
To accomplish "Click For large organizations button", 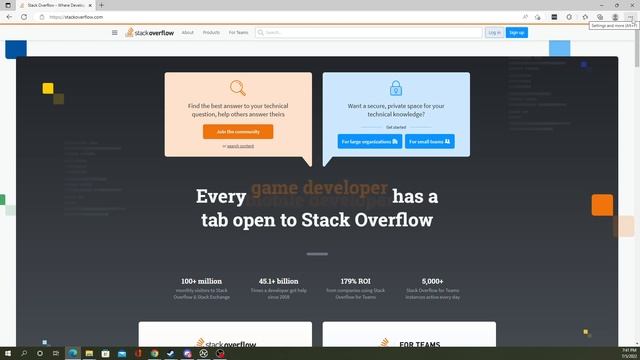I will point(370,142).
